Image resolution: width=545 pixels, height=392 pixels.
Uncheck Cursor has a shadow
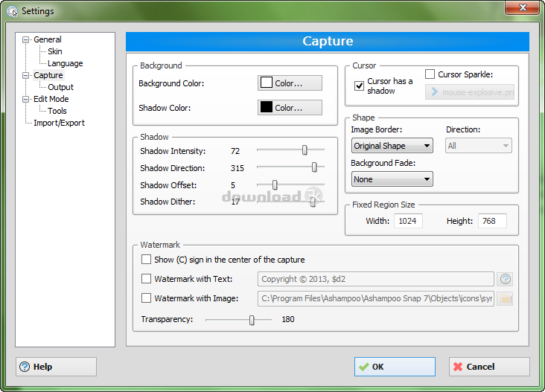pos(359,86)
